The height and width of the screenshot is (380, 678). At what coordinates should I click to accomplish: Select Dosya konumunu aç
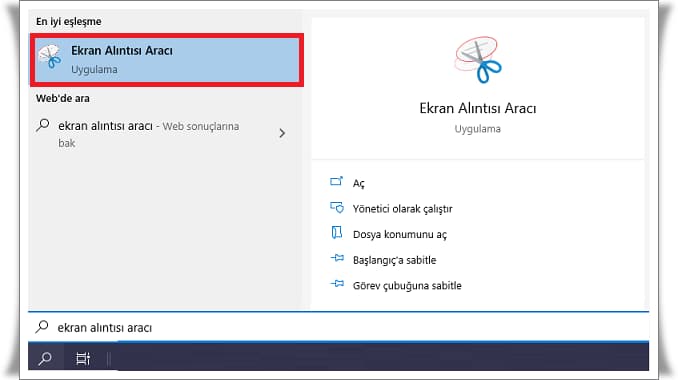pos(400,234)
